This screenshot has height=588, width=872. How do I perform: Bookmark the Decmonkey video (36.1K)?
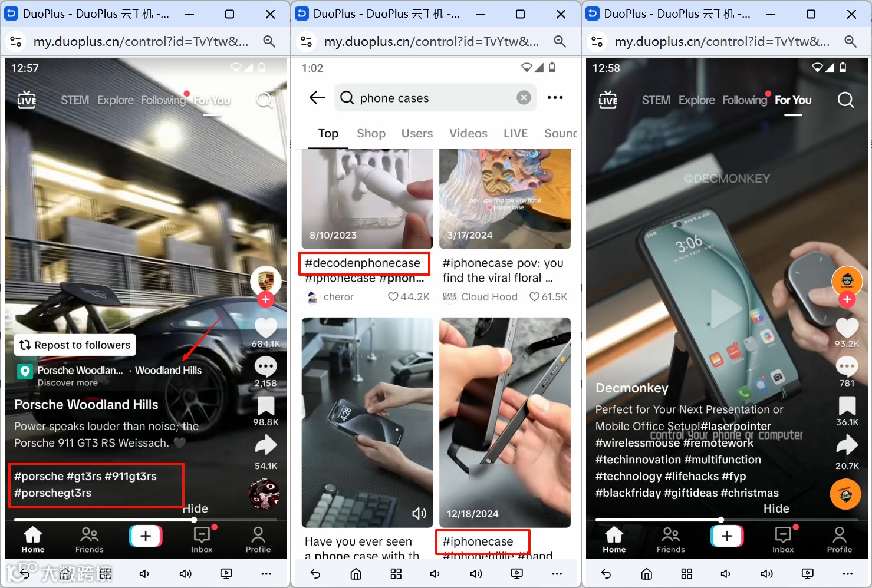[847, 406]
